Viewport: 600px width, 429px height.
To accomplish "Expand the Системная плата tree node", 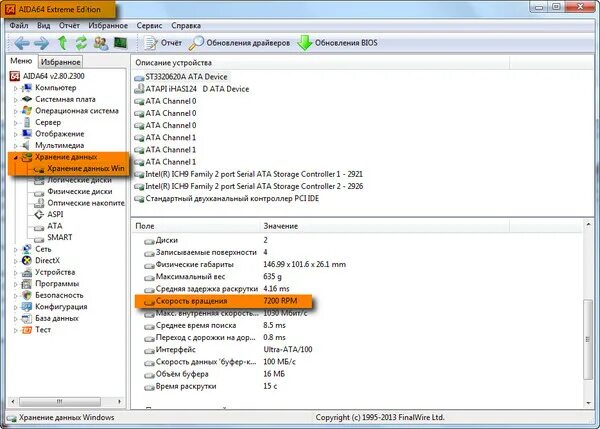I will pos(16,100).
